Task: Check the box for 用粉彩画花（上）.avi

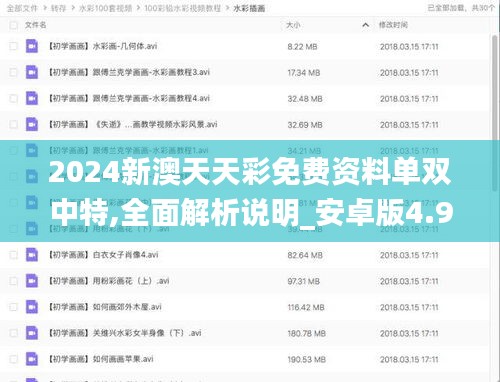Action: (x=13, y=281)
